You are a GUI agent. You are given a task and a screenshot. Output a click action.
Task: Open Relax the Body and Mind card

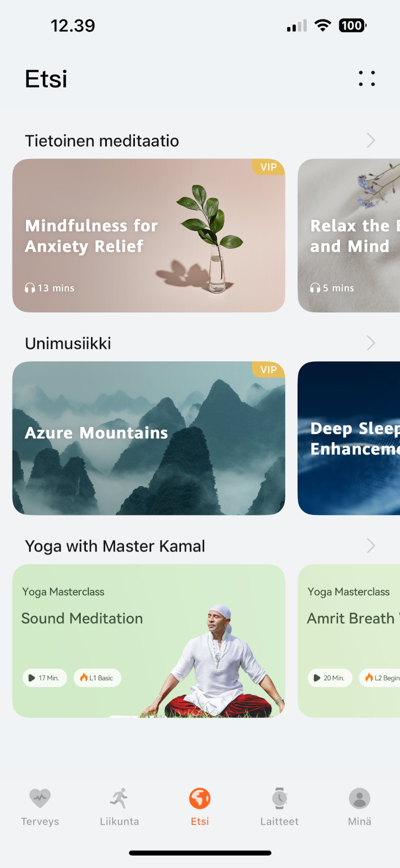coord(349,235)
